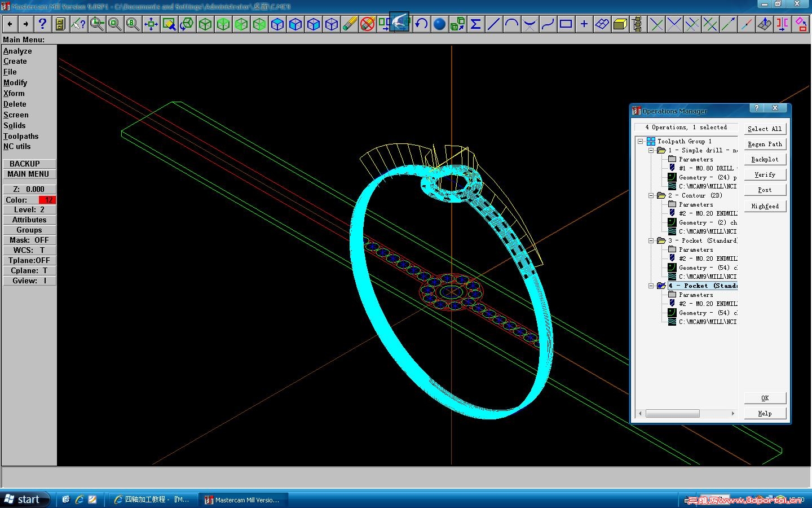
Task: Collapse operation 2 Contour (2D) node
Action: [x=651, y=195]
